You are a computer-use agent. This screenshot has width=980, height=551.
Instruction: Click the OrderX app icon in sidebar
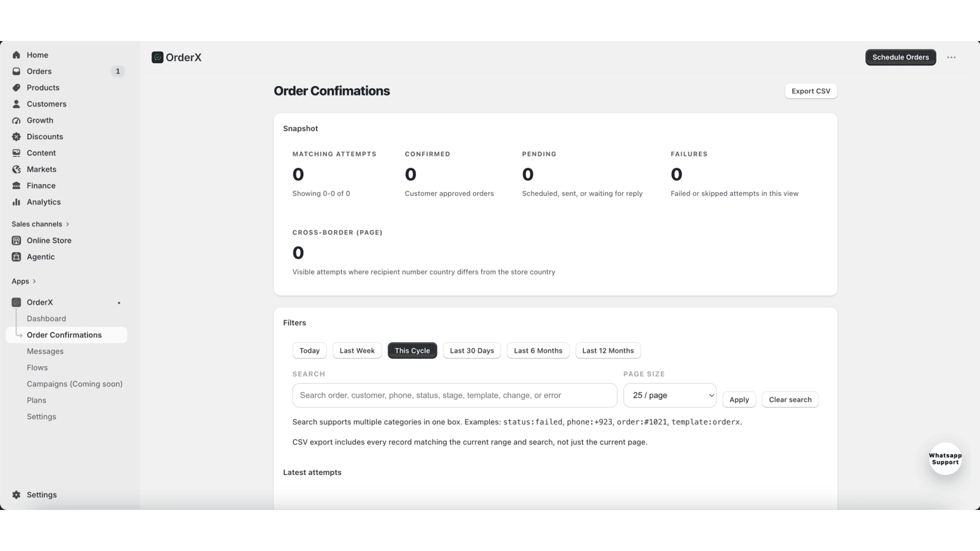17,302
